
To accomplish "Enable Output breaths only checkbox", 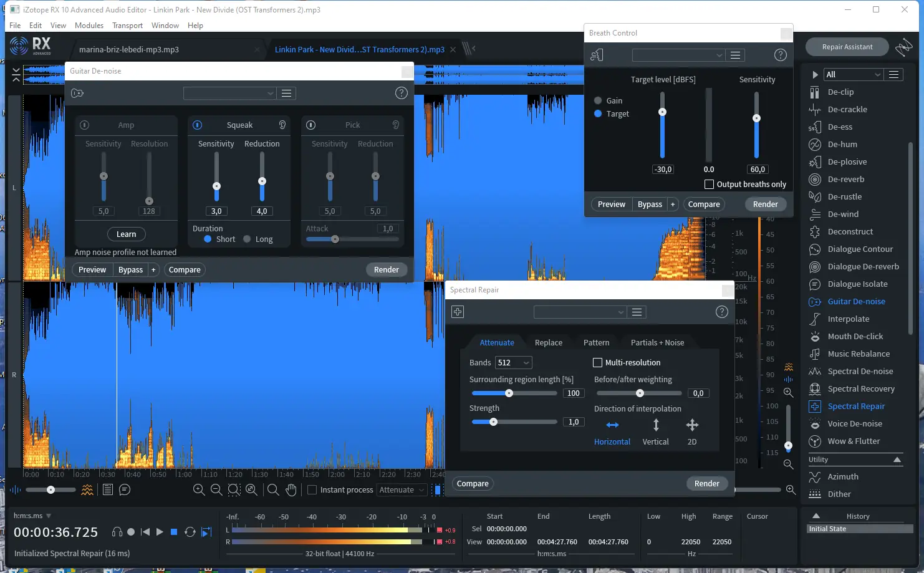I will 709,185.
